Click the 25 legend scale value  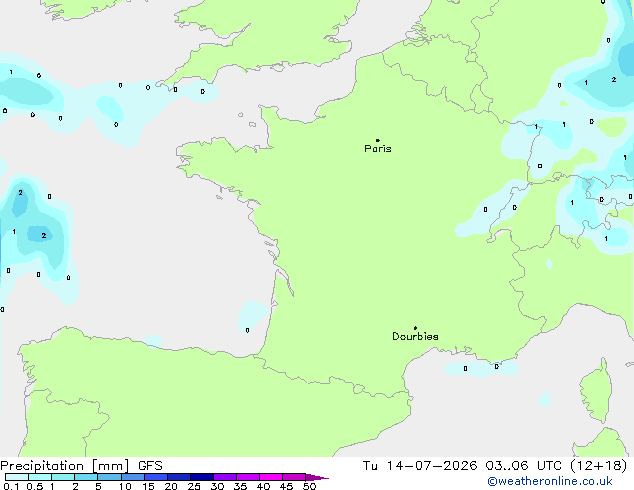click(194, 486)
